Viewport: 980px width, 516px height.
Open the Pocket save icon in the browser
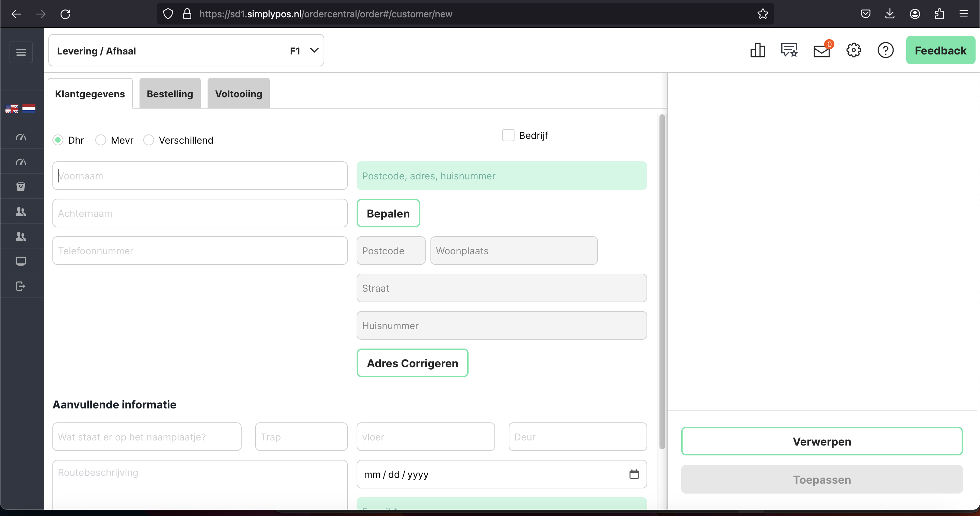point(865,14)
